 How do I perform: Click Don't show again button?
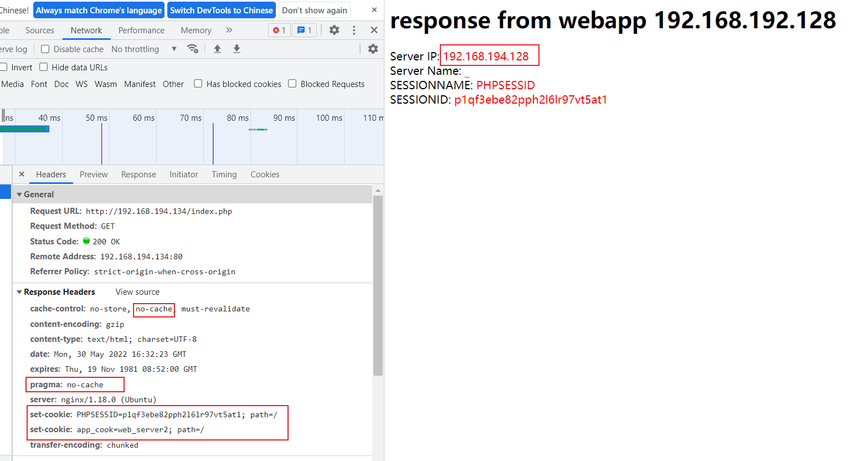click(x=315, y=10)
